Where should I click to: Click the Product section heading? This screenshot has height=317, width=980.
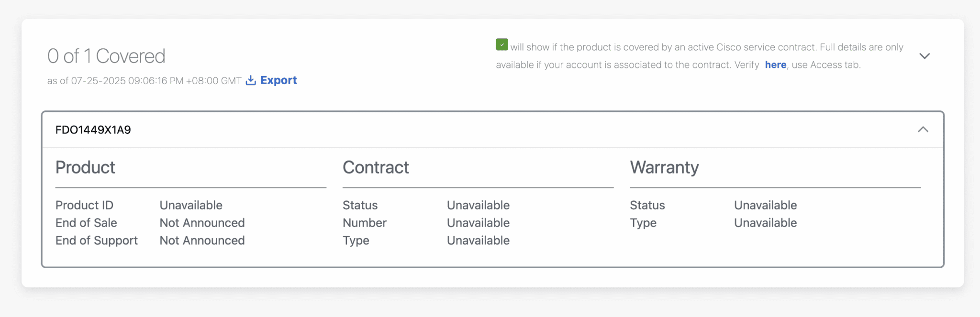(x=85, y=167)
